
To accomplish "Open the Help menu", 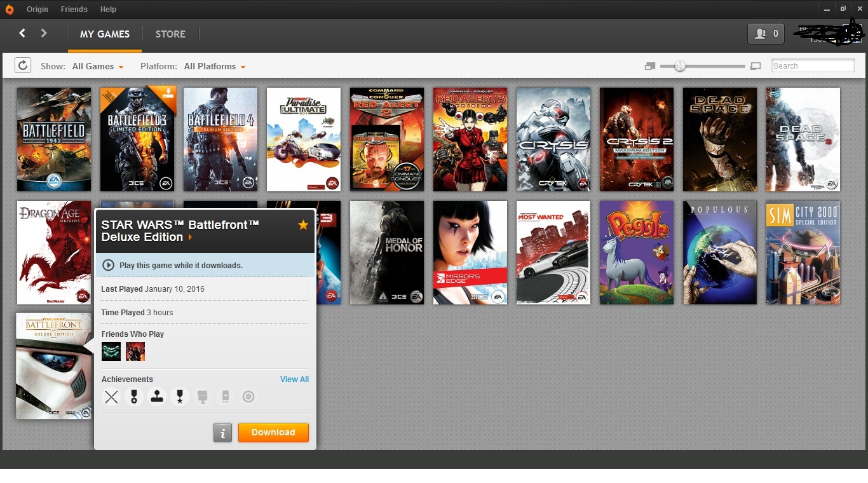I will [x=108, y=10].
